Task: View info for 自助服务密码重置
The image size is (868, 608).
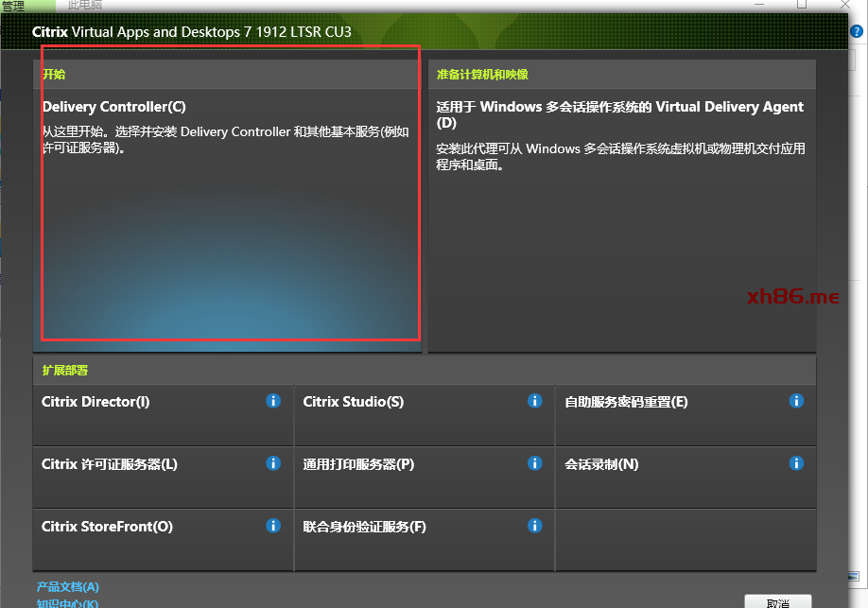Action: [x=796, y=400]
